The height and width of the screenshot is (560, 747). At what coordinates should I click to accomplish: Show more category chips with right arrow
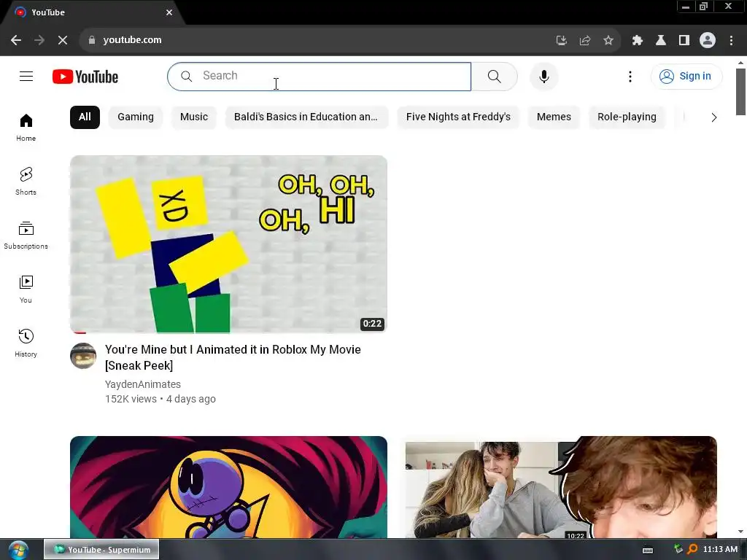tap(713, 117)
